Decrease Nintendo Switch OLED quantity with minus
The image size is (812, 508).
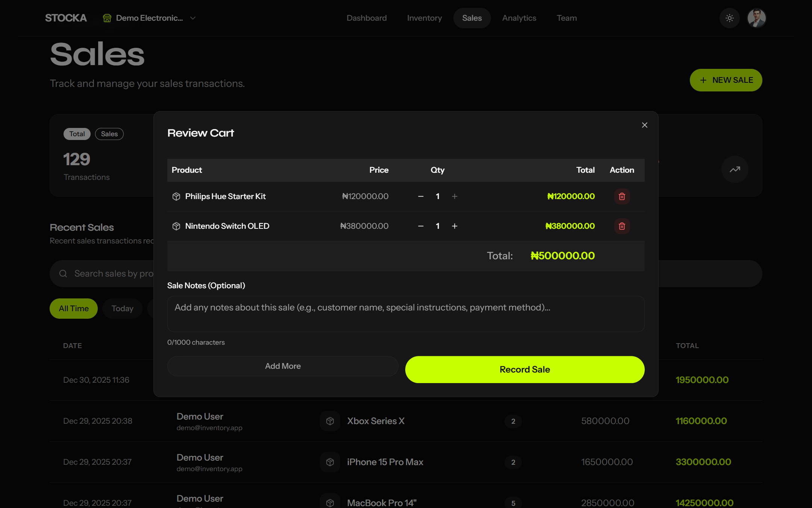pos(421,226)
